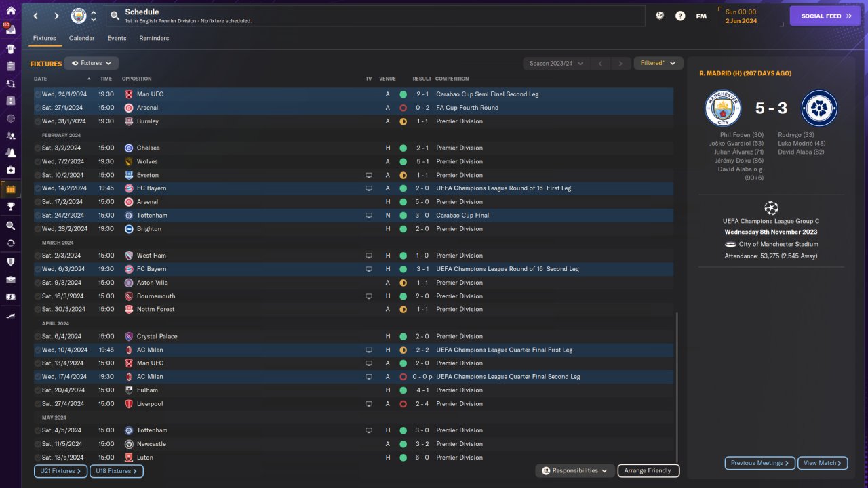Go to previous season with left chevron
The height and width of the screenshot is (488, 868).
[x=600, y=64]
